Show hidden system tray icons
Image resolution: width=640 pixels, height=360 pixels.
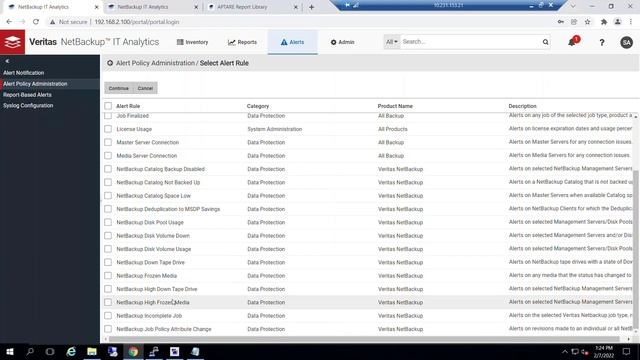coord(564,351)
